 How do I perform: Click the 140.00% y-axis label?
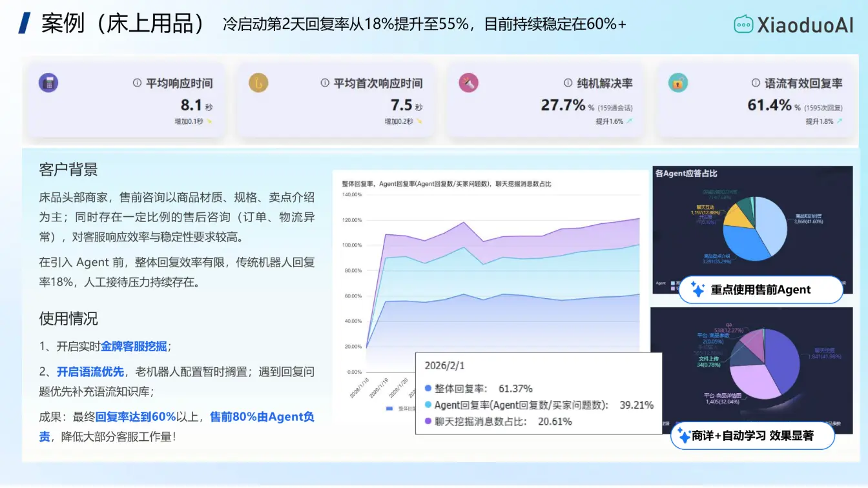point(351,194)
